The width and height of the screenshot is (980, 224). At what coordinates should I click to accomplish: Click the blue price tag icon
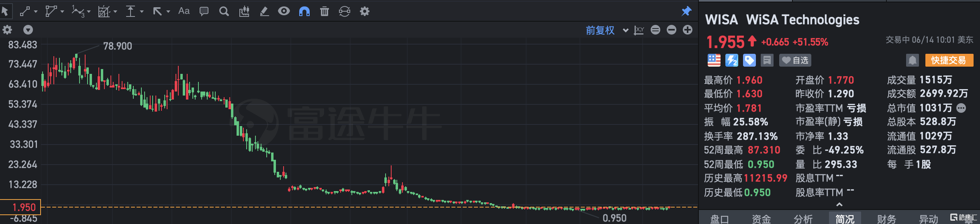click(749, 60)
